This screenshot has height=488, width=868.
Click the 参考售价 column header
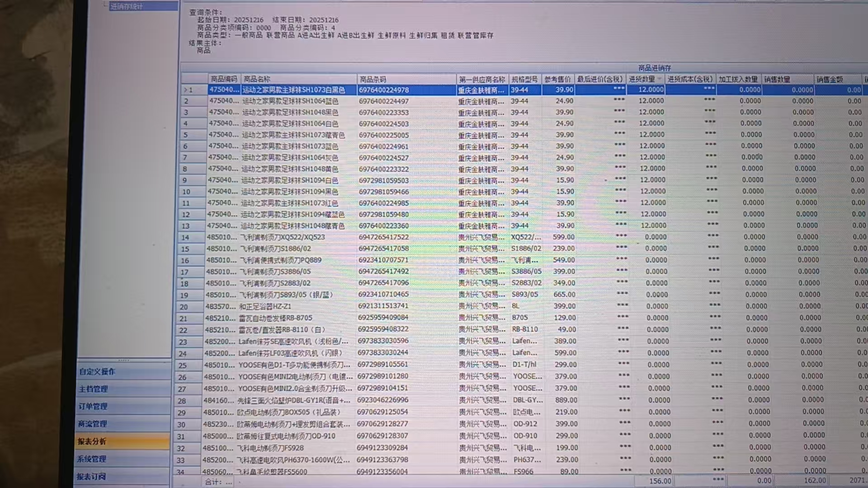pyautogui.click(x=557, y=79)
